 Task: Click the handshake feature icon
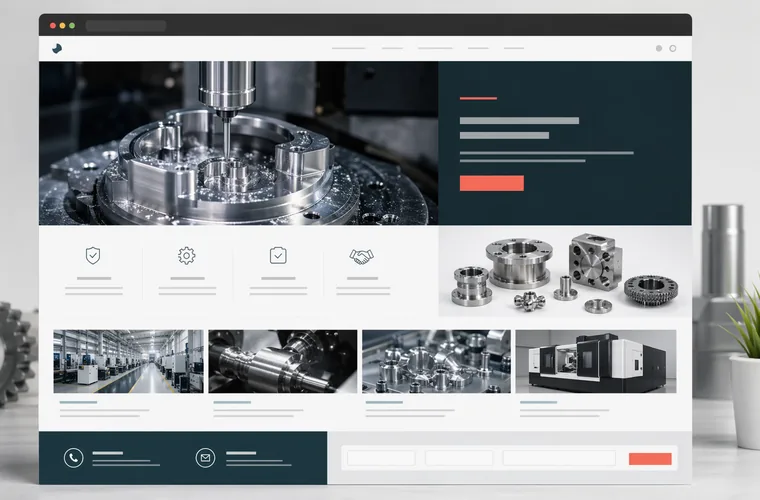pyautogui.click(x=361, y=257)
